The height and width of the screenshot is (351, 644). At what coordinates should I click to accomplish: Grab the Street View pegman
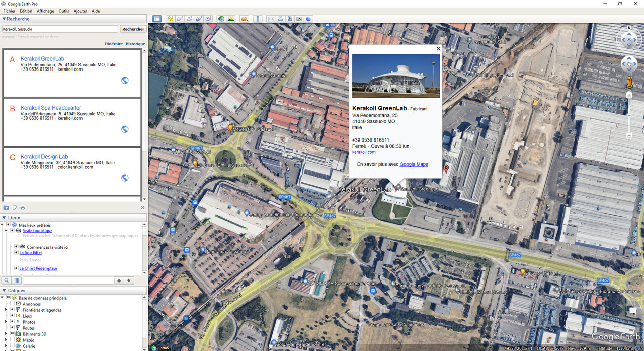629,83
